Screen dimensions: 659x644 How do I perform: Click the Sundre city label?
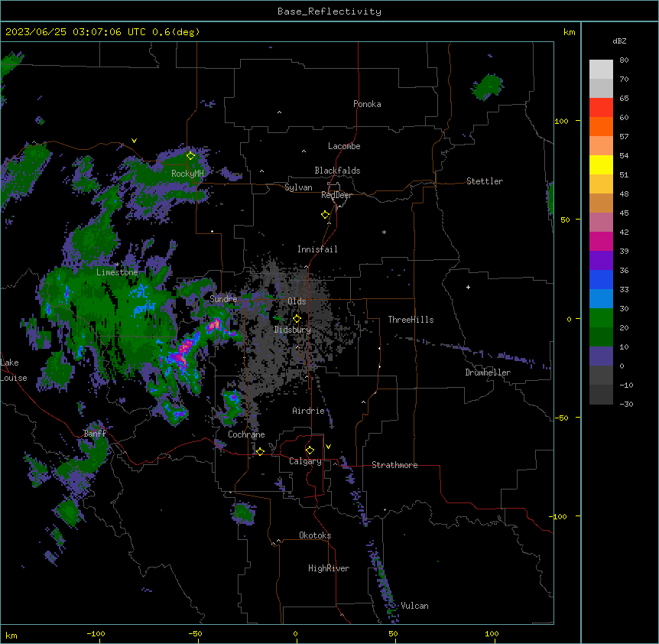pyautogui.click(x=223, y=299)
